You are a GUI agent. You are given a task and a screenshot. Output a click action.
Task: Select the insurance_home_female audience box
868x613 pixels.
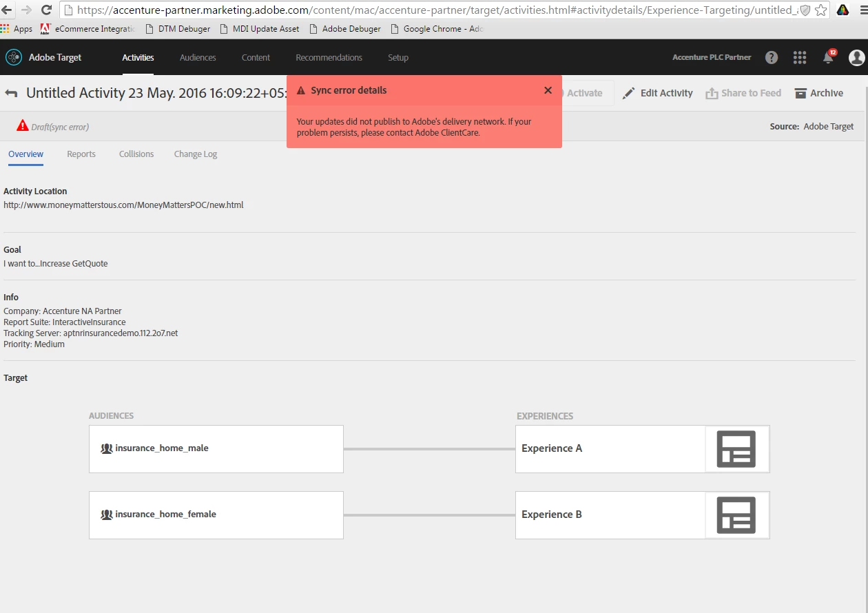tap(216, 515)
